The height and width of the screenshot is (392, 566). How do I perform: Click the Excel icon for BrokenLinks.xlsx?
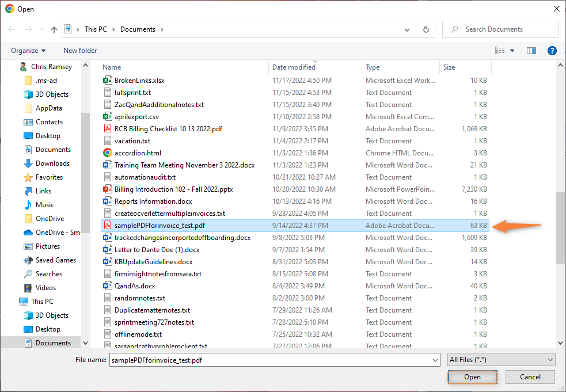(x=107, y=81)
